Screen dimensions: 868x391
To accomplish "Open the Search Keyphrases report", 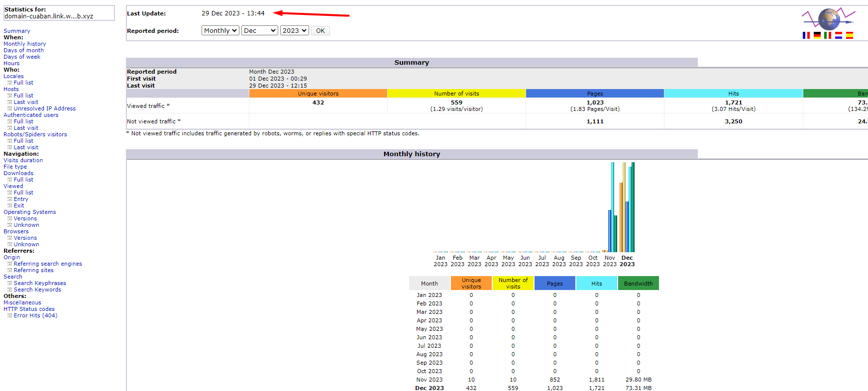I will tap(40, 283).
